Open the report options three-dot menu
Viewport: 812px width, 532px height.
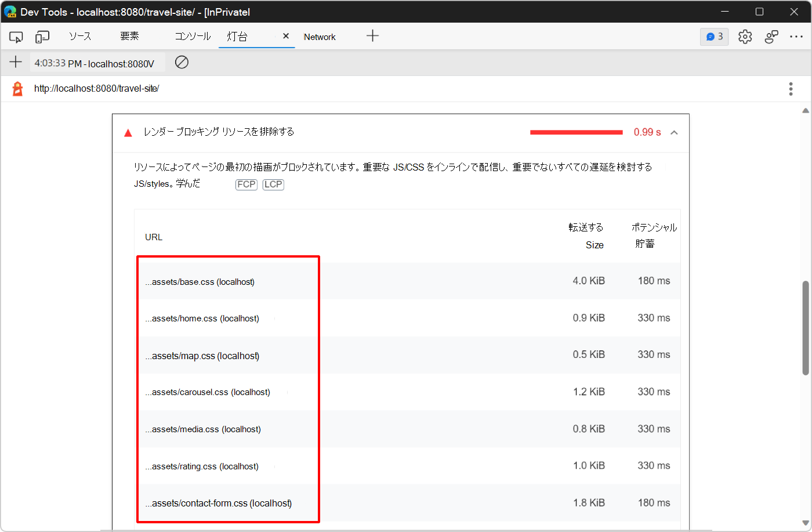click(791, 89)
